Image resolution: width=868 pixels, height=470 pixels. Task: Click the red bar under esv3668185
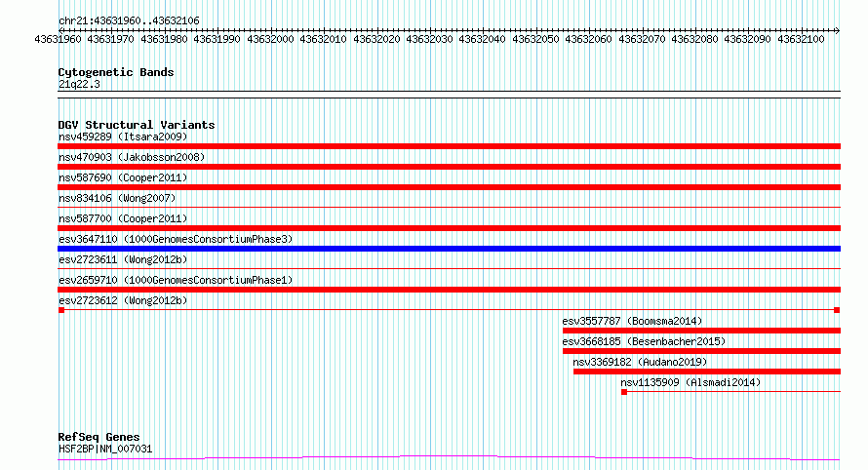tap(701, 351)
